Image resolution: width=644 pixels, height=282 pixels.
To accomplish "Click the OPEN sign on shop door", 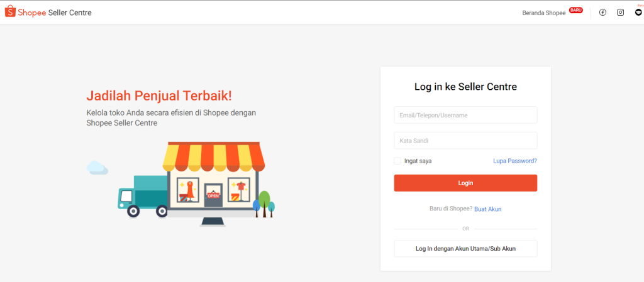I will click(x=213, y=195).
